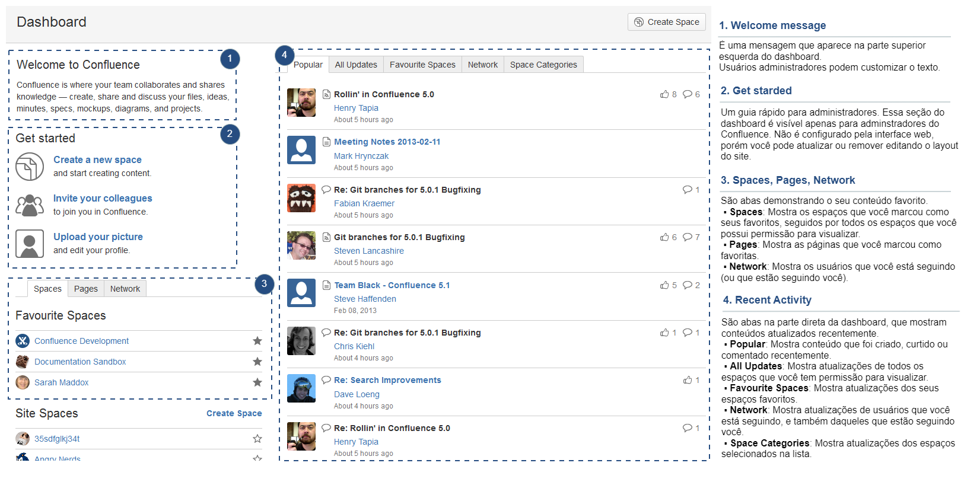Click Henry Tapia's avatar on Rollin' post
Viewport: 980px width, 482px height.
coord(301,103)
